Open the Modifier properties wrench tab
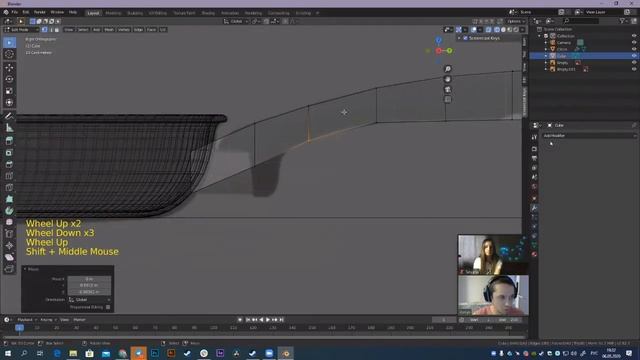Image resolution: width=640 pixels, height=360 pixels. pyautogui.click(x=534, y=208)
